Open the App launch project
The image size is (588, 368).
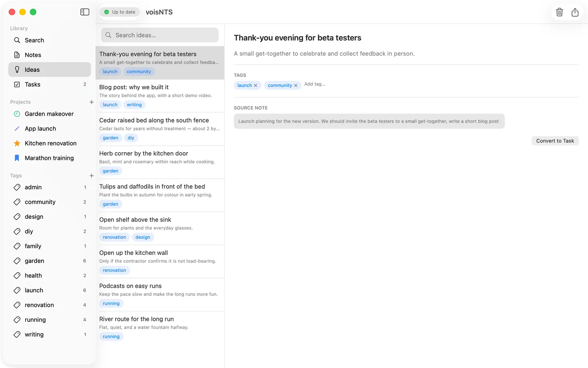point(49,128)
